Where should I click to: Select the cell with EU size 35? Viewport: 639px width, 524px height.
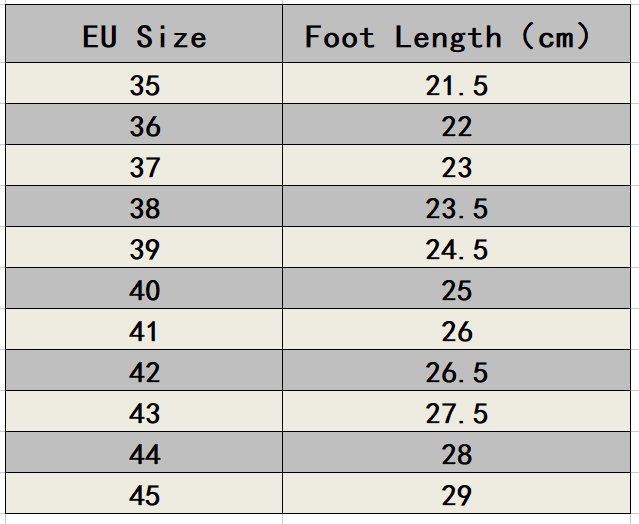144,86
